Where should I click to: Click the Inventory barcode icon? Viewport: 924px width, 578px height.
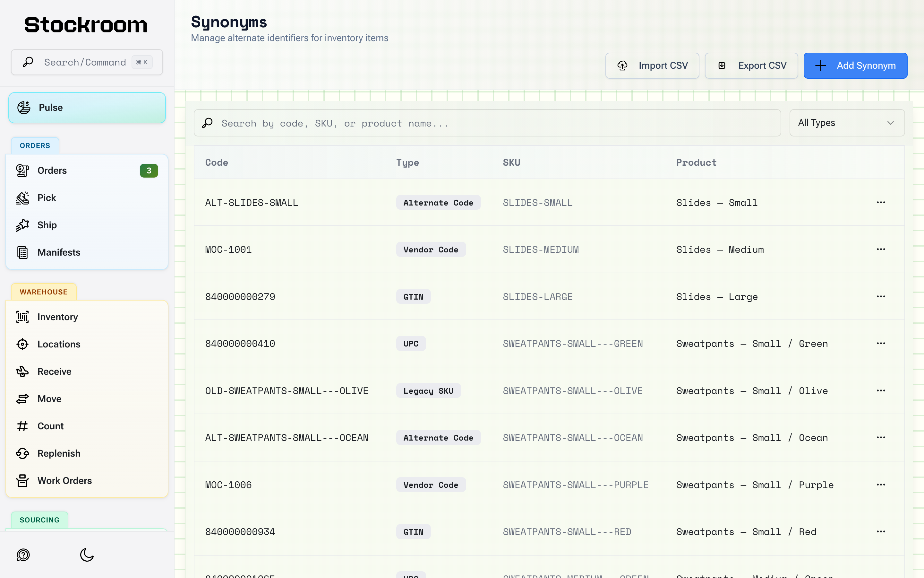pos(22,317)
